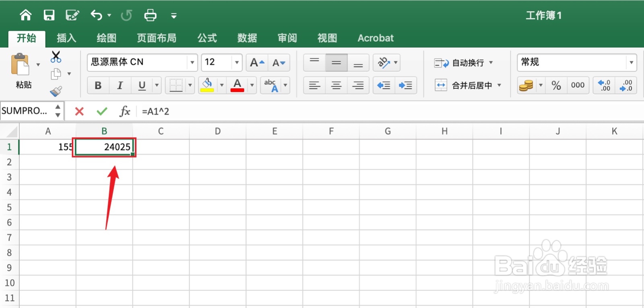Open the Acrobat ribbon tab
This screenshot has height=308, width=644.
(x=376, y=38)
